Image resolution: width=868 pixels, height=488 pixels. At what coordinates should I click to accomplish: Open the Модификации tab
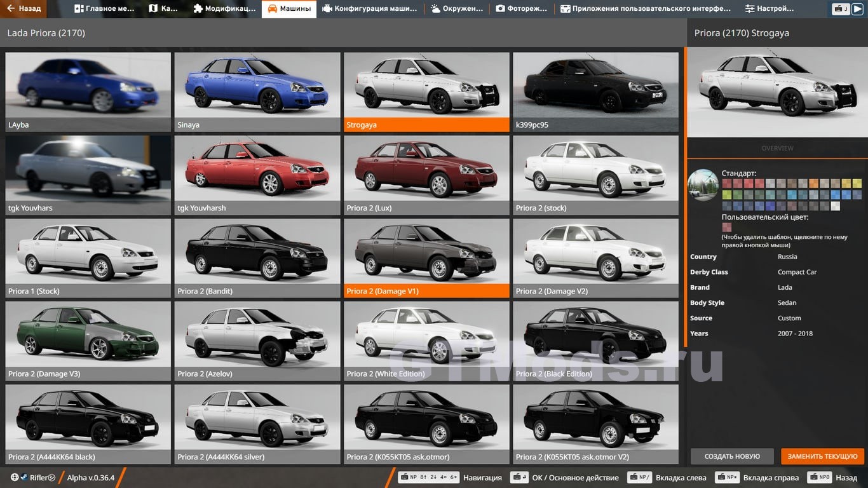tap(224, 9)
